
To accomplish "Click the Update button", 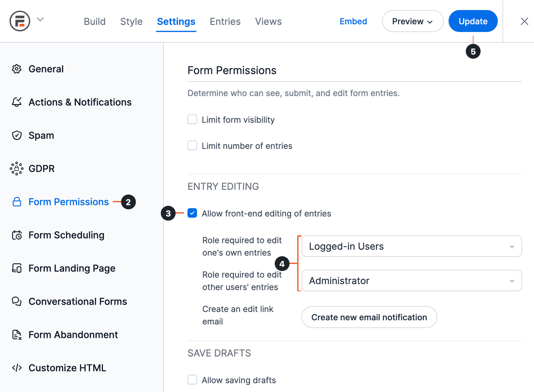I will click(473, 21).
